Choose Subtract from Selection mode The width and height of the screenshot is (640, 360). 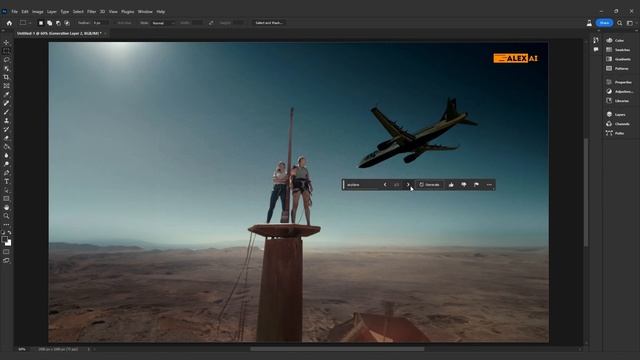(x=58, y=23)
